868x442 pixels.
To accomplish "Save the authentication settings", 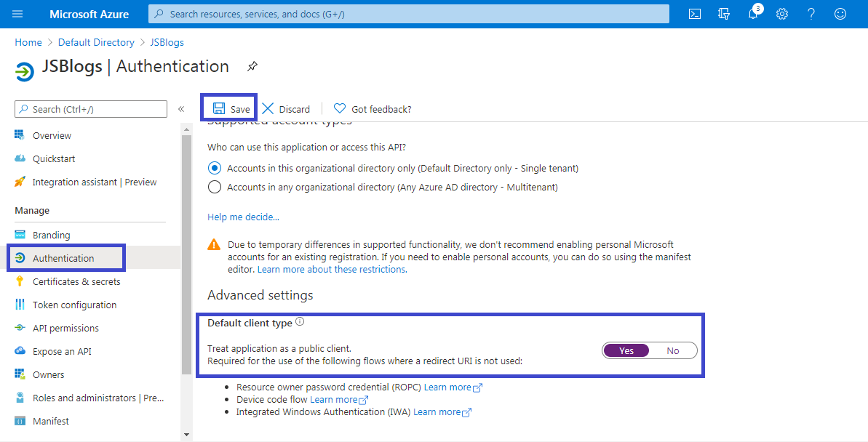I will click(x=231, y=109).
